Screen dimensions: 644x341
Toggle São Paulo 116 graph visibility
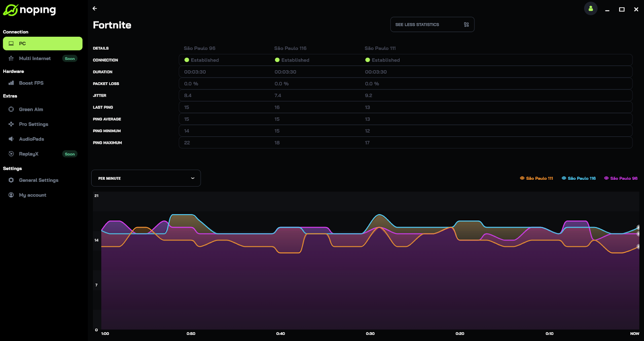point(579,178)
